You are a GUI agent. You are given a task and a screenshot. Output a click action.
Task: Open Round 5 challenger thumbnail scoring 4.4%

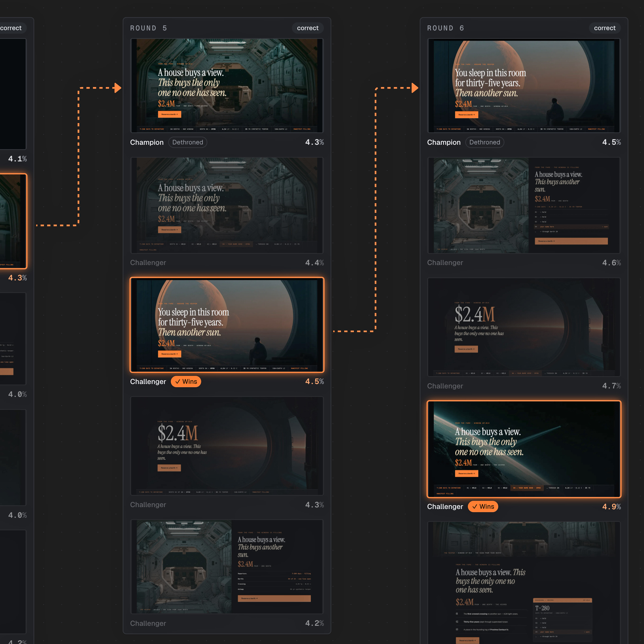pyautogui.click(x=227, y=205)
